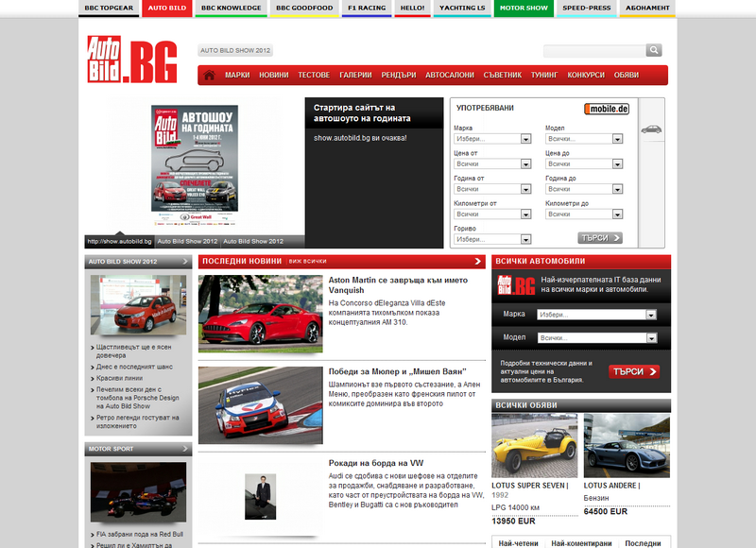
Task: Select the Yachting LS tab
Action: [462, 9]
